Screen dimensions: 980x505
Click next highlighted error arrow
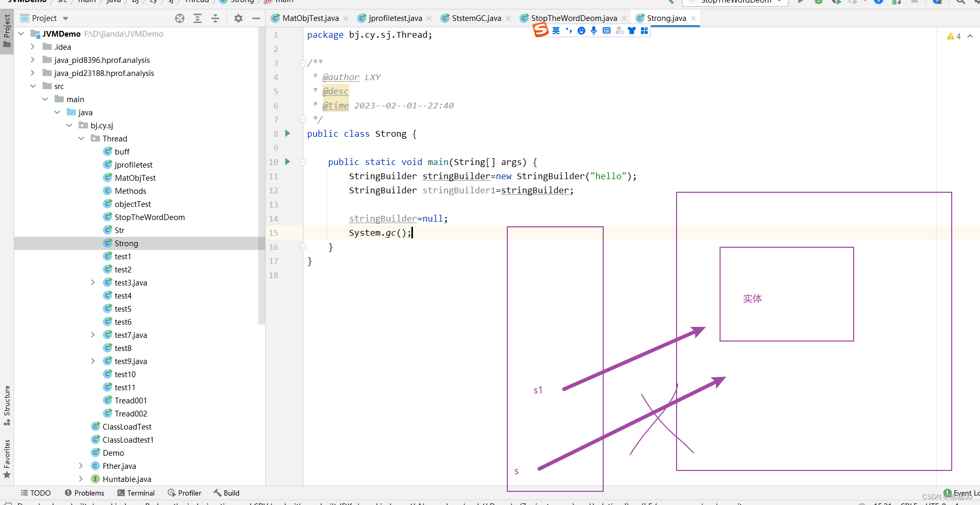tap(970, 36)
